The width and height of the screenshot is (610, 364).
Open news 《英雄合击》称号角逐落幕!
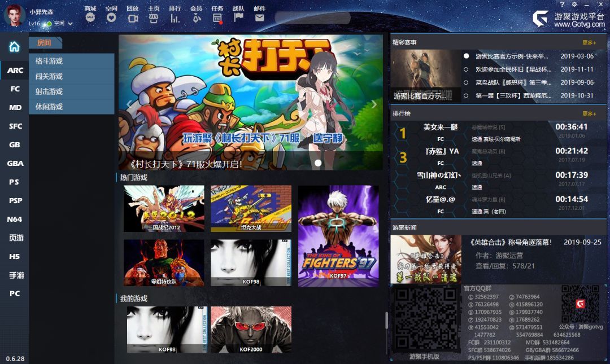pyautogui.click(x=511, y=242)
